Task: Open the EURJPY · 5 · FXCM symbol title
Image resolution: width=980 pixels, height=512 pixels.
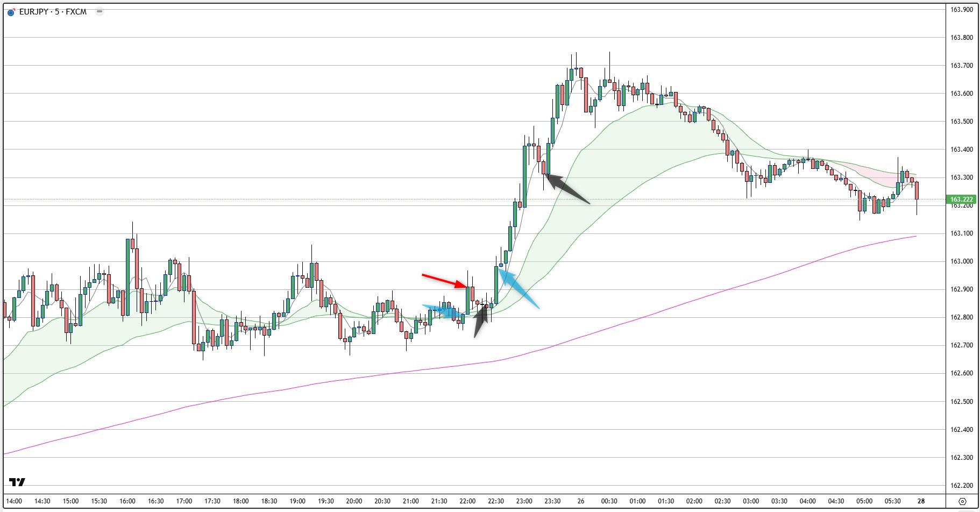Action: (53, 12)
